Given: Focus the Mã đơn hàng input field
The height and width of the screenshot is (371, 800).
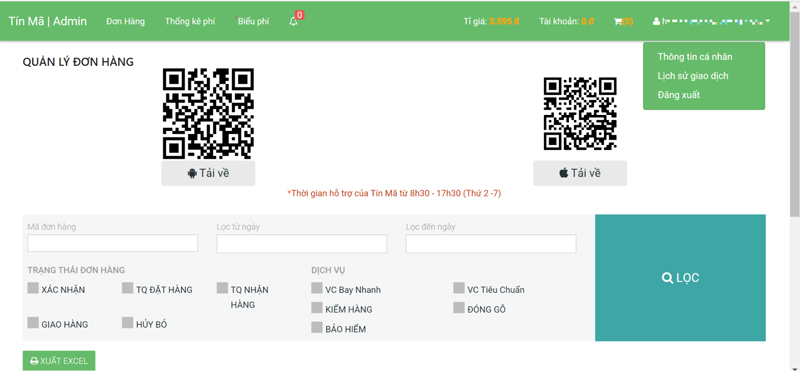Looking at the screenshot, I should pos(112,243).
